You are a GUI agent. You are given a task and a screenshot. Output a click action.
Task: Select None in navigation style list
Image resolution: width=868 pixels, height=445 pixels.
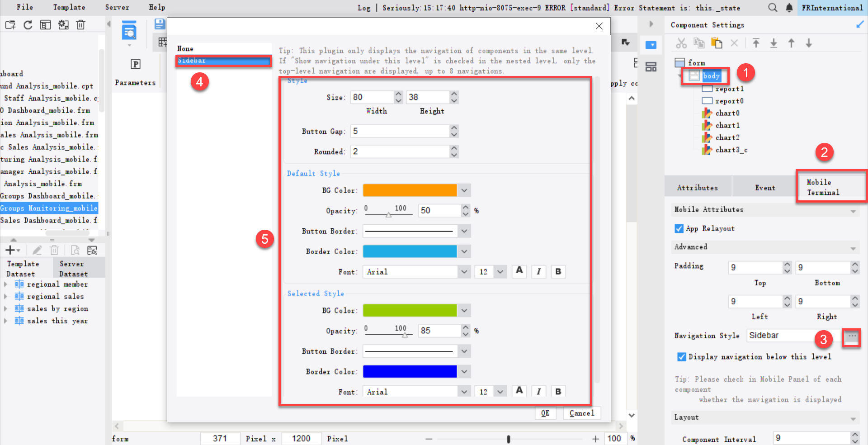(185, 48)
